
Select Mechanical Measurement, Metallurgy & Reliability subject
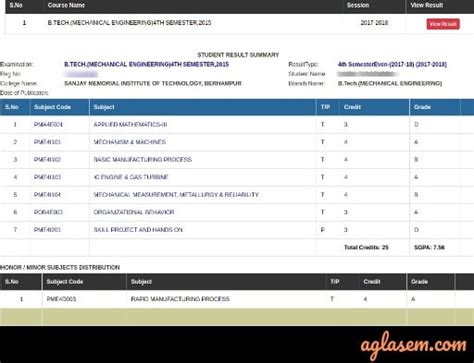coord(176,195)
